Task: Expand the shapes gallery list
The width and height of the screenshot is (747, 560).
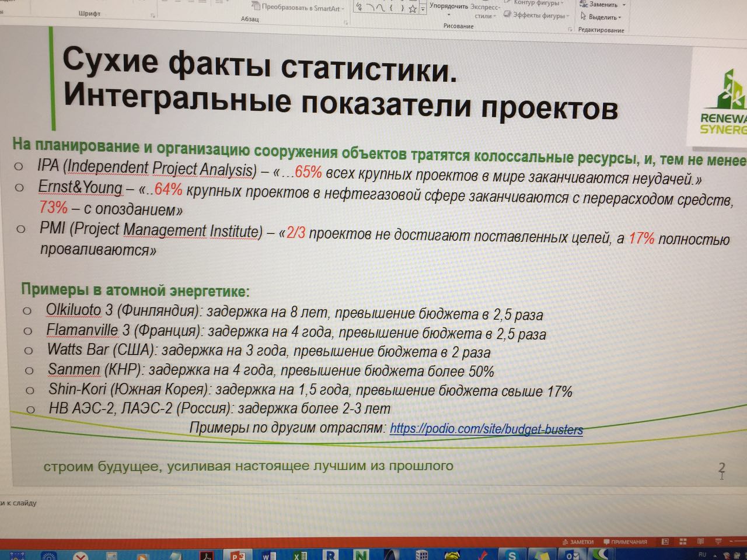Action: [x=423, y=10]
